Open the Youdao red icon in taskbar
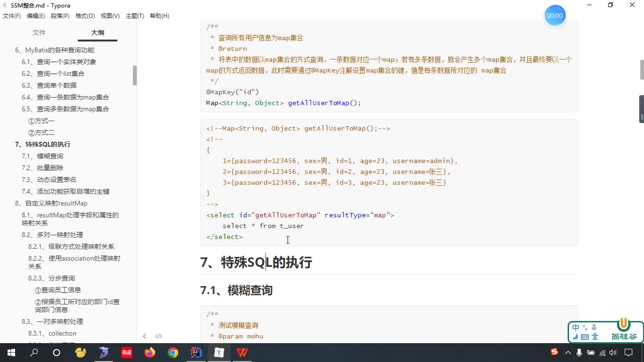Image resolution: width=644 pixels, height=362 pixels. coord(127,353)
